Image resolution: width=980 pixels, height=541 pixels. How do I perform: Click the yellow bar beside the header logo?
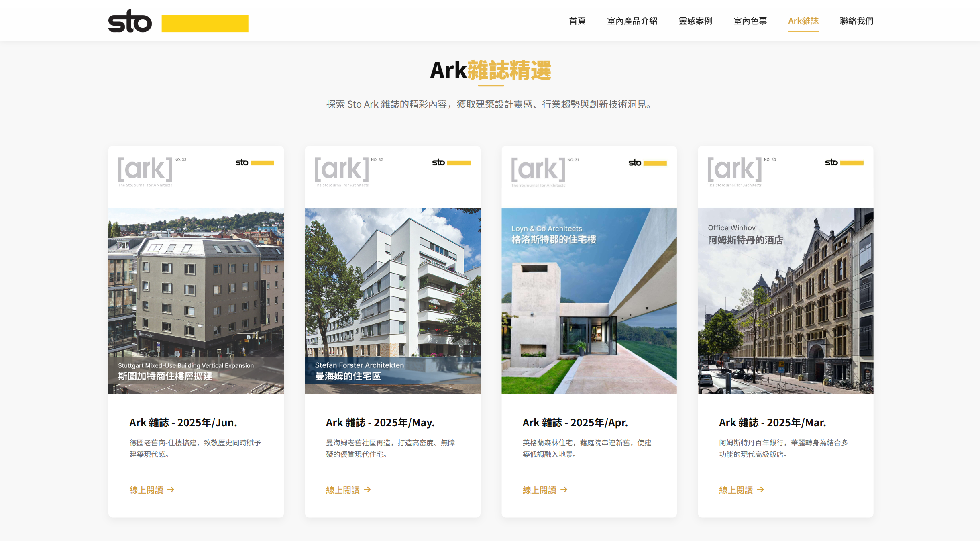click(205, 23)
